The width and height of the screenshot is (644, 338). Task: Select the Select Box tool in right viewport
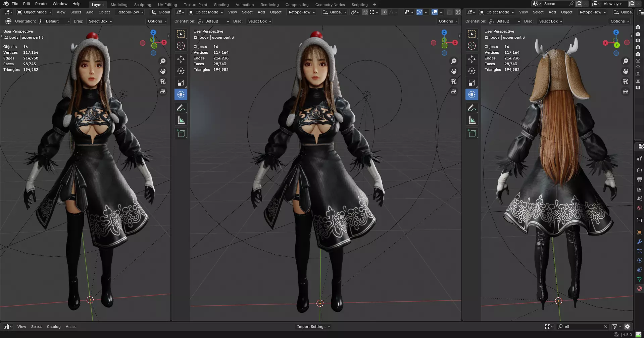tap(472, 34)
